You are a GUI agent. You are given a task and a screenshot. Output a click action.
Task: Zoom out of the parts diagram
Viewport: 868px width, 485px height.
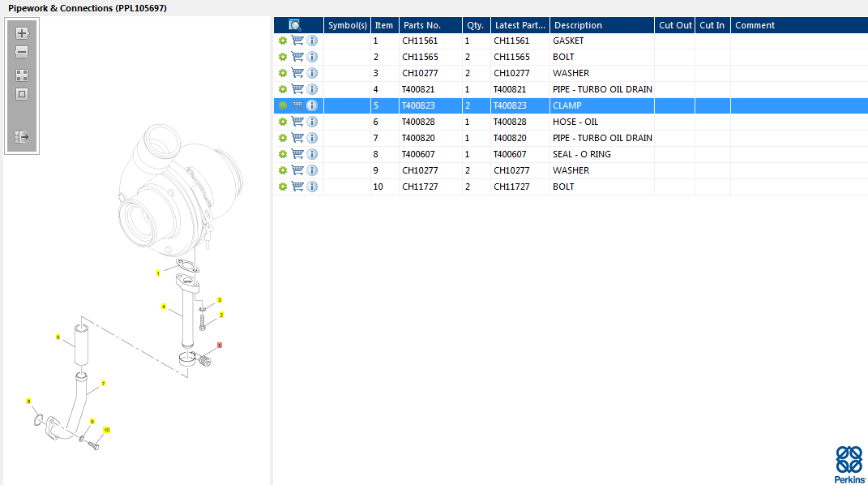tap(22, 52)
